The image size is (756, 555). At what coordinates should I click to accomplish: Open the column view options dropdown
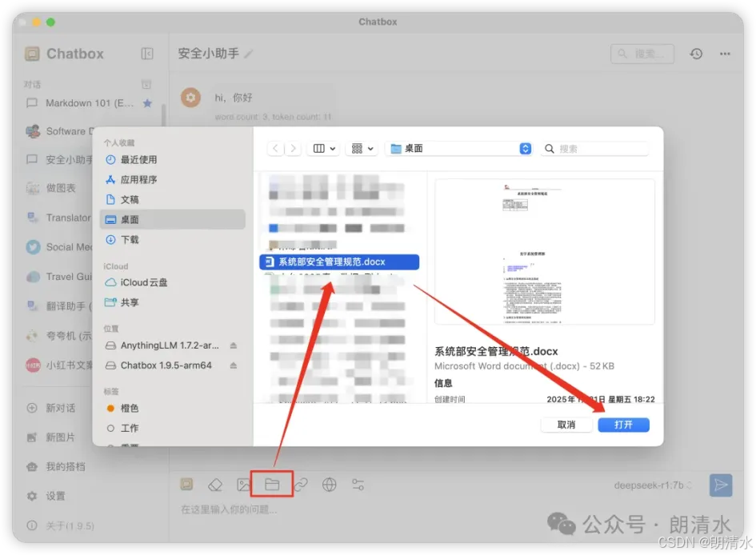click(324, 149)
